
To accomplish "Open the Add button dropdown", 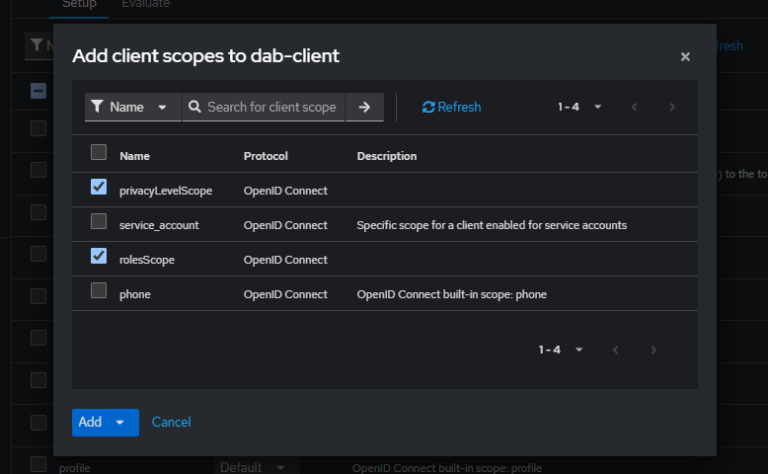I will (x=121, y=422).
